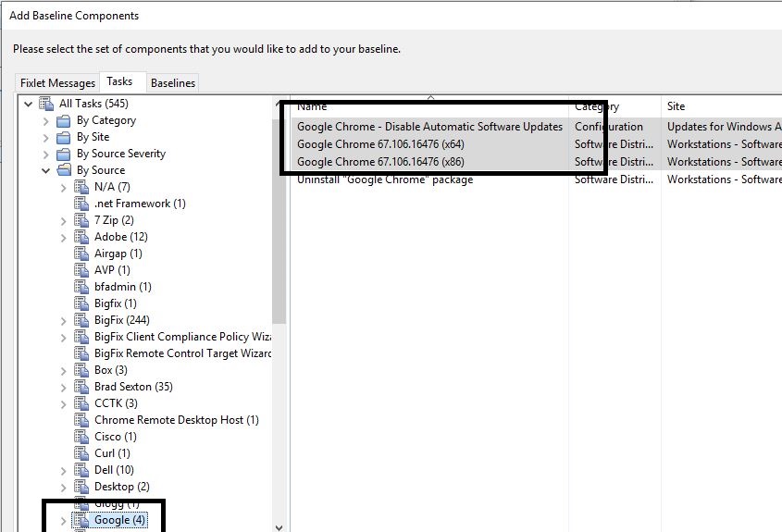Select the bfadmin (1) tree item
The height and width of the screenshot is (532, 782).
123,287
